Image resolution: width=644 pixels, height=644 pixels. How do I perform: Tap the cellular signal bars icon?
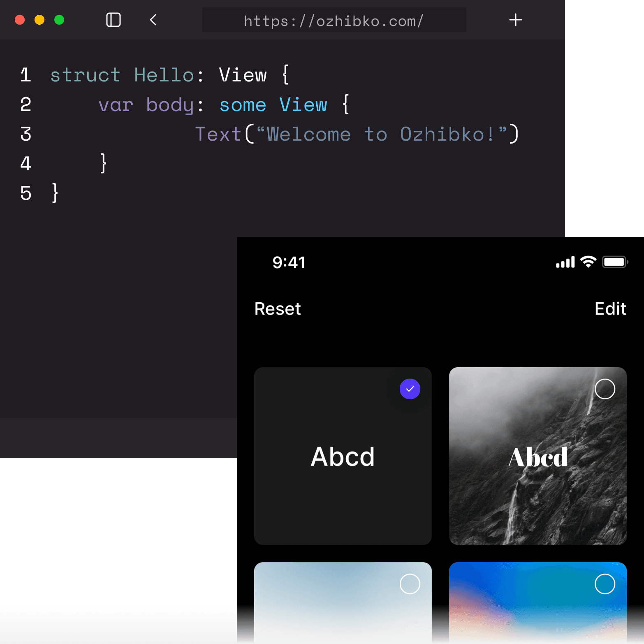(565, 262)
